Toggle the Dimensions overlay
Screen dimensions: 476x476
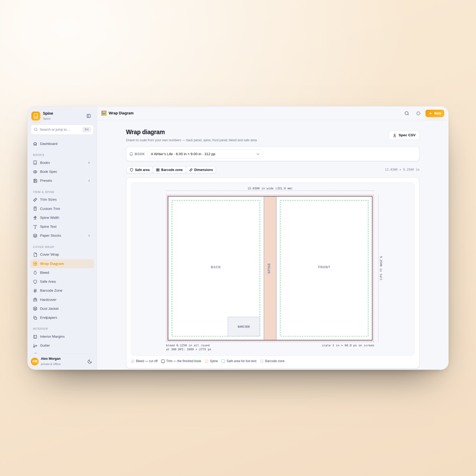(x=201, y=170)
